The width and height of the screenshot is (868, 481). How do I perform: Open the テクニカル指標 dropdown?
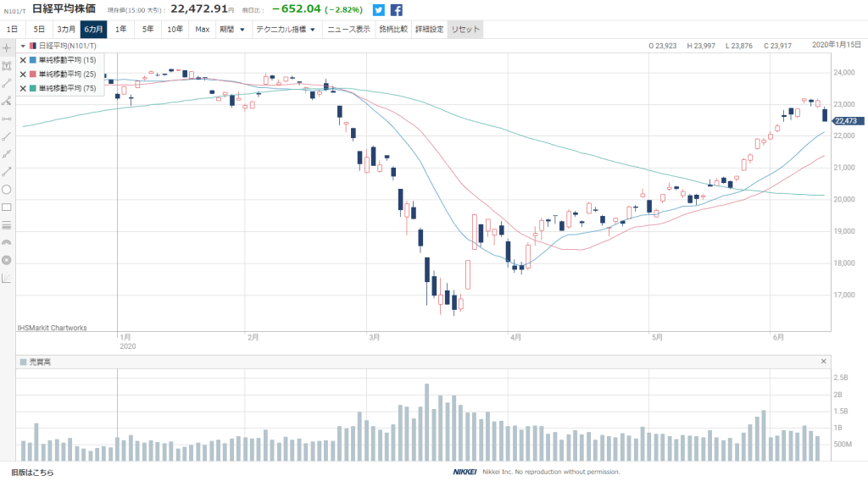click(283, 30)
